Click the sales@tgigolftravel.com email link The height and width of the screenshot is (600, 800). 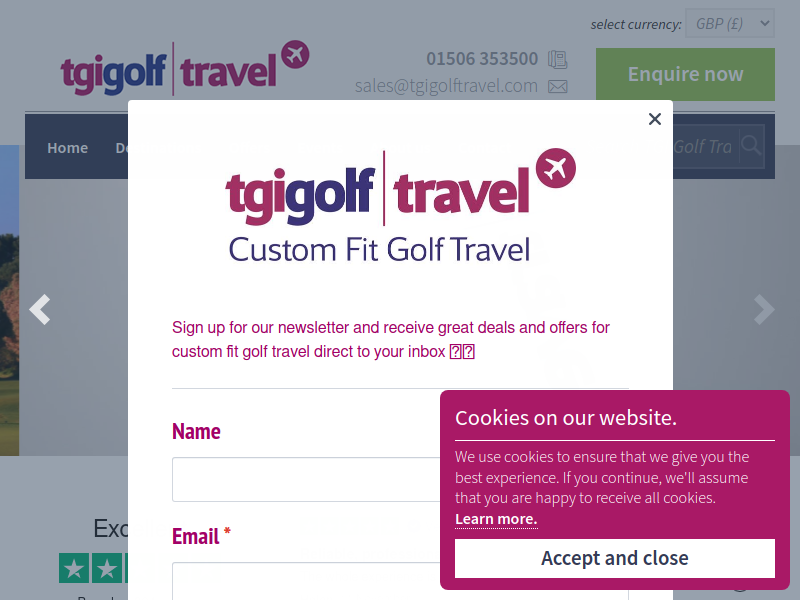(446, 86)
